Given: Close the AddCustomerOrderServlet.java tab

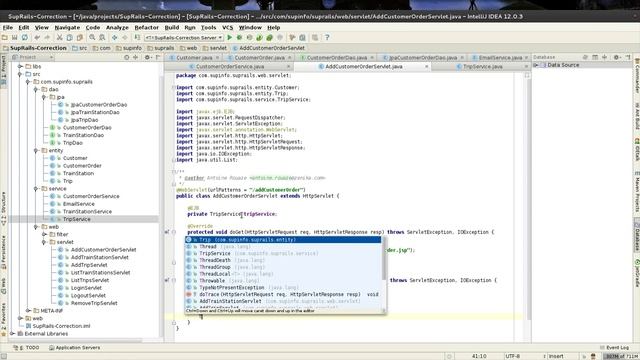Looking at the screenshot, I should click(x=427, y=66).
